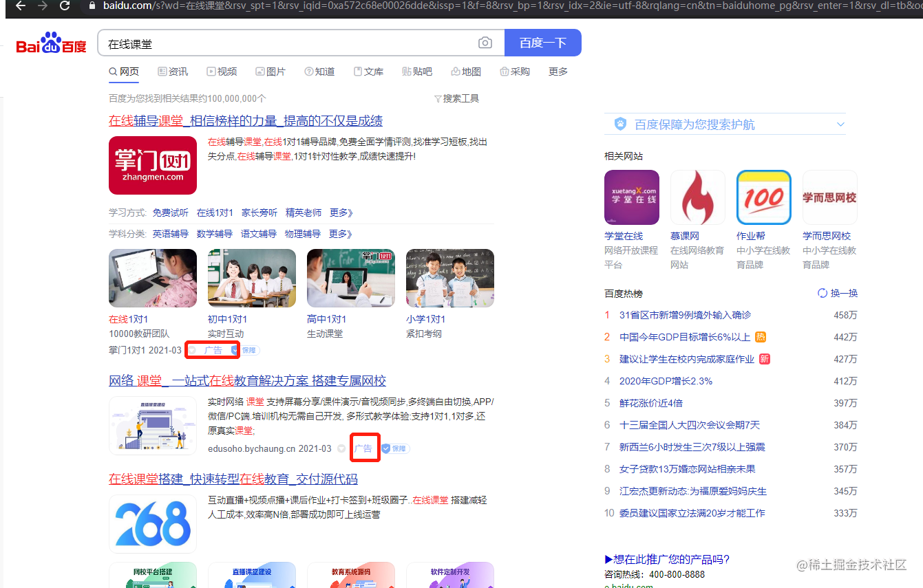Expand 百度保障为您搜索护航 chevron
Viewport: 923px width, 588px height.
pos(840,124)
